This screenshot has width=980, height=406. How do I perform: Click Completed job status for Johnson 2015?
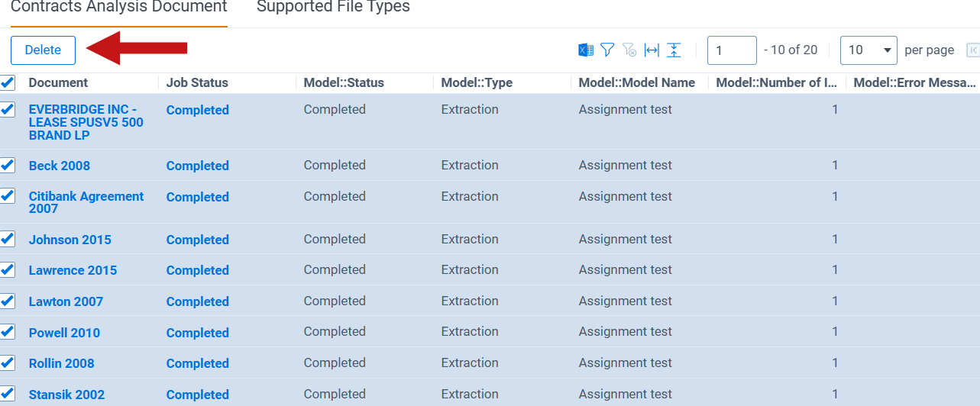[198, 240]
